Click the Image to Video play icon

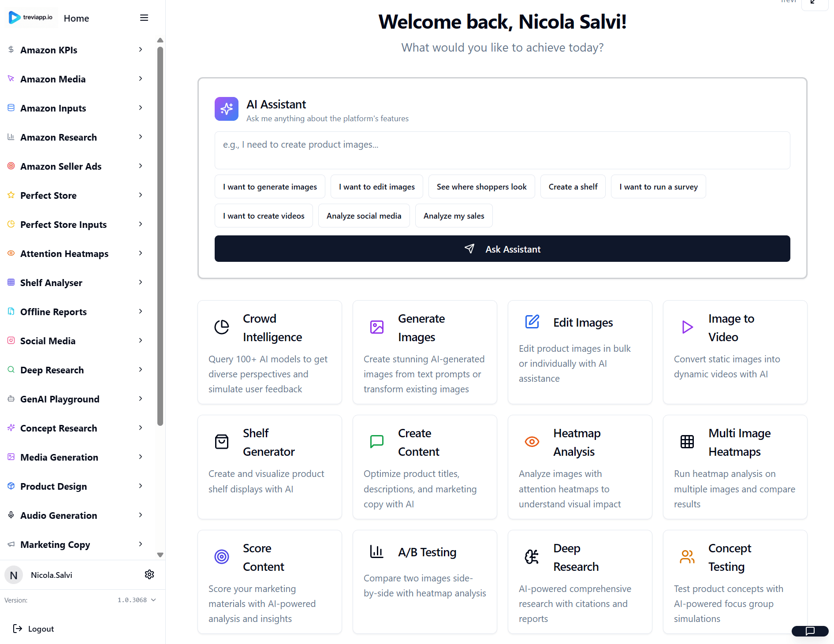(687, 327)
